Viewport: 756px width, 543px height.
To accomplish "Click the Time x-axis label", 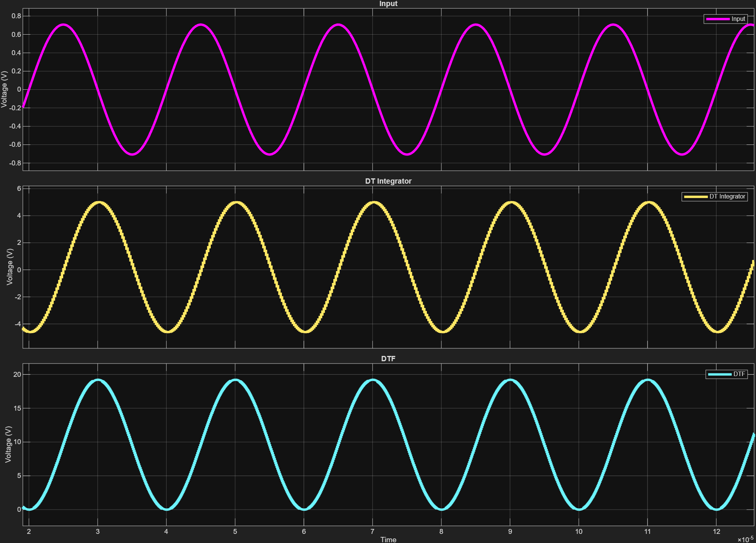I will (x=388, y=539).
